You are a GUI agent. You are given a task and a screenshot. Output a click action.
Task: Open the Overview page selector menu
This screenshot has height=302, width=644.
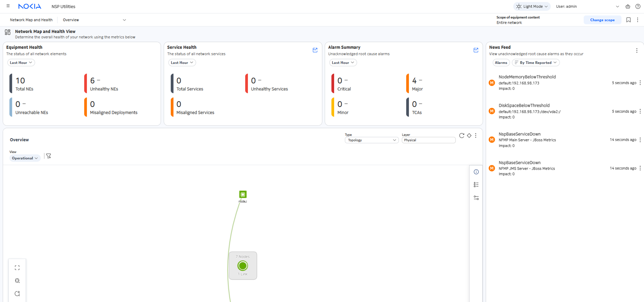94,20
